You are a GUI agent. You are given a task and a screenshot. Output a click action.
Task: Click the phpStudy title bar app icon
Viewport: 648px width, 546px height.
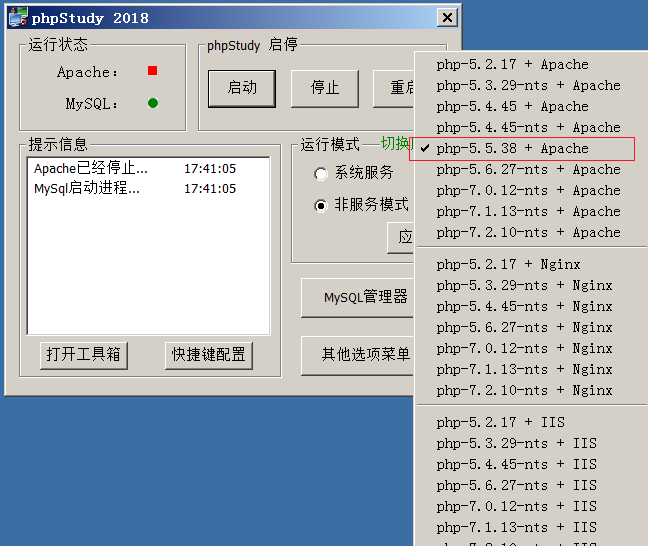[18, 17]
